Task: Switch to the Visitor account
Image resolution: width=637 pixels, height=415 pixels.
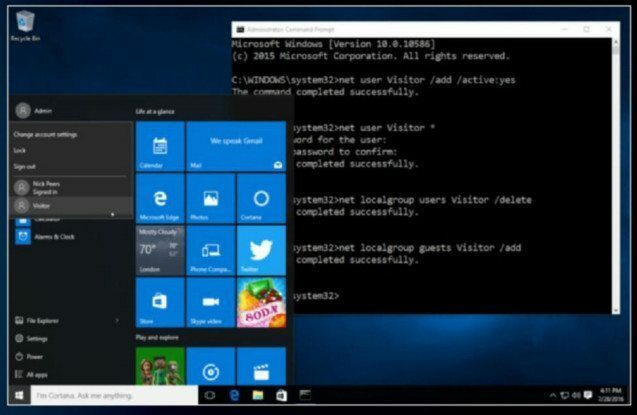Action: point(71,206)
